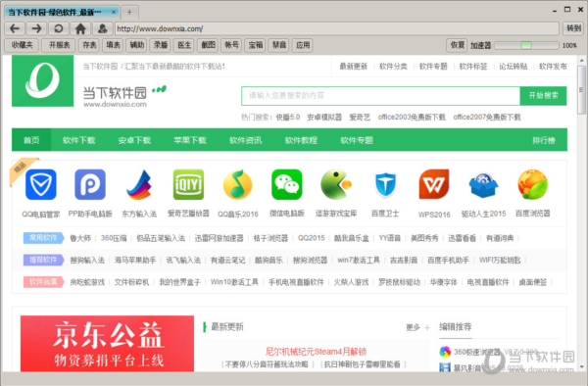The image size is (588, 386).
Task: Close the 当下软件园 browser tab
Action: 114,13
